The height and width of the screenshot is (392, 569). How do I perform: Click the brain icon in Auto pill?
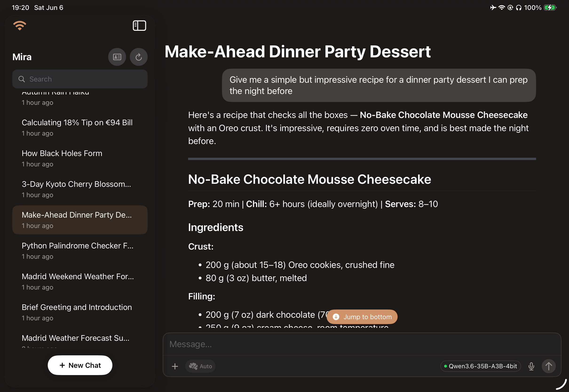coord(193,366)
